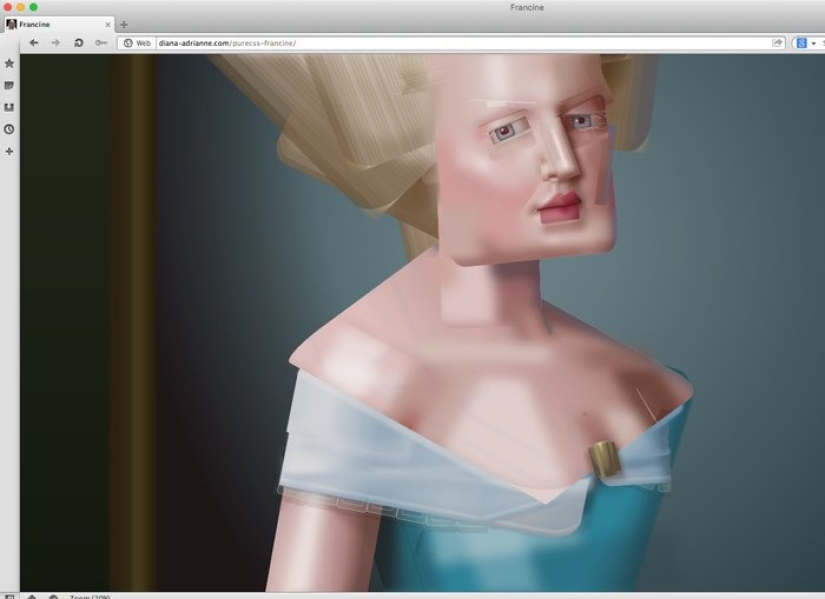825x599 pixels.
Task: Click the key icon next to the address bar
Action: pyautogui.click(x=100, y=42)
